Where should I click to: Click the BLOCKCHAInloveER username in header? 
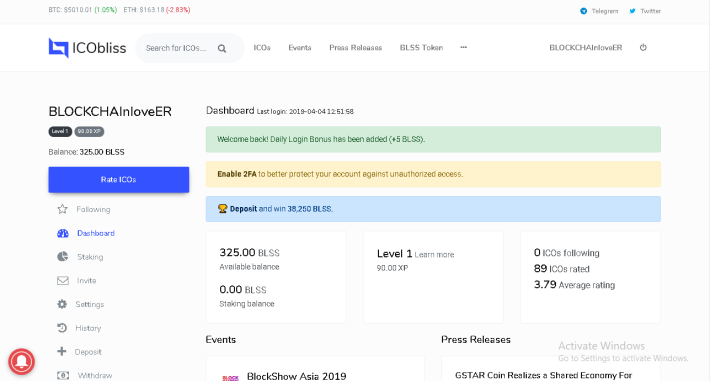tap(585, 48)
